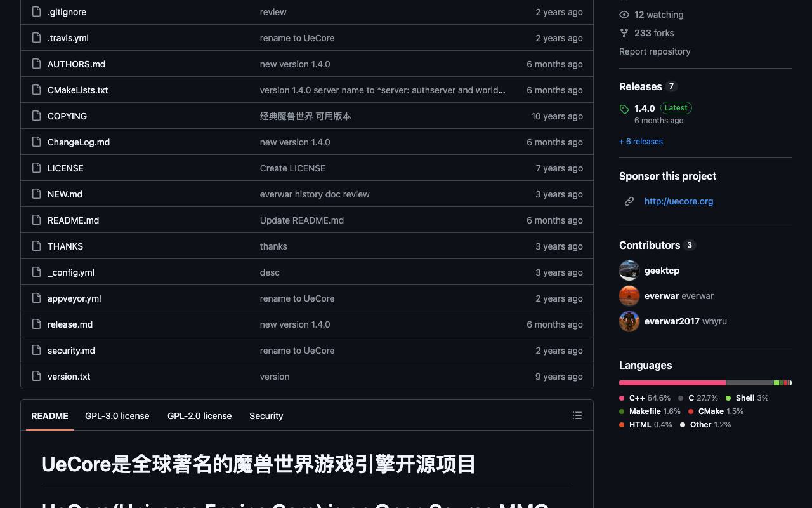Viewport: 812px width, 508px height.
Task: Open the CMakeLists.txt file
Action: (x=78, y=90)
